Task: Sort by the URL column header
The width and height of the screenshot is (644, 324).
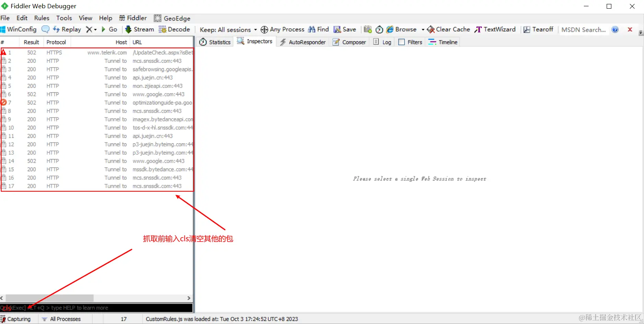Action: 161,42
